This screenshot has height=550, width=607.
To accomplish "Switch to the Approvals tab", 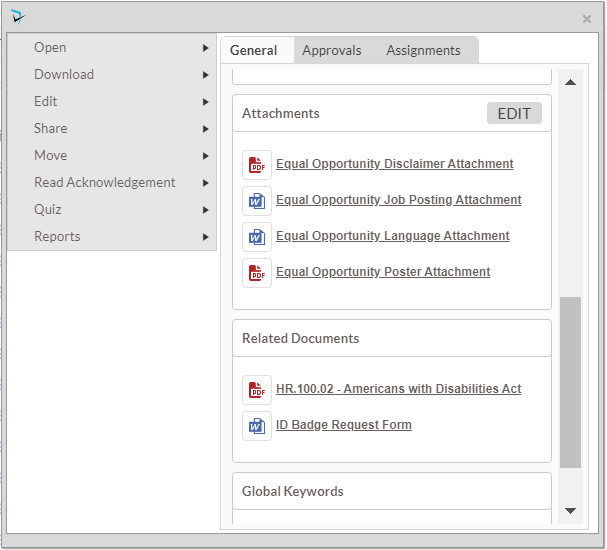I will point(331,50).
